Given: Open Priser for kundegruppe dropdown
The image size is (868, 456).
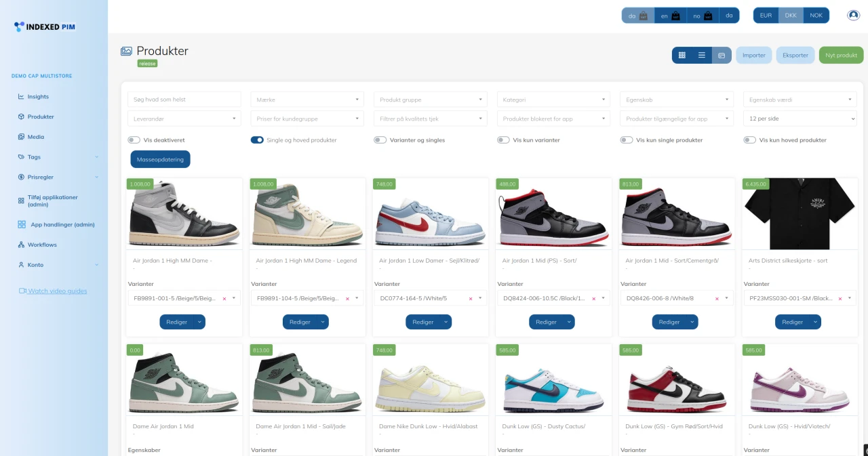Looking at the screenshot, I should click(307, 119).
